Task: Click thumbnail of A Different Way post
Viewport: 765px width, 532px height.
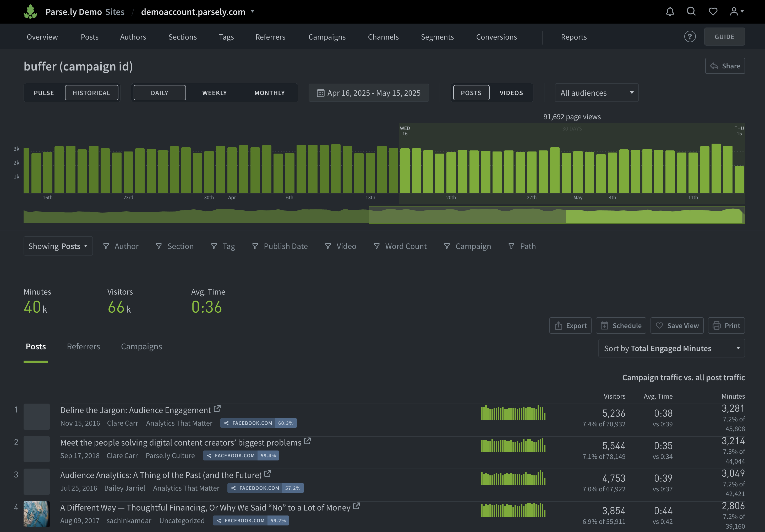Action: point(37,514)
